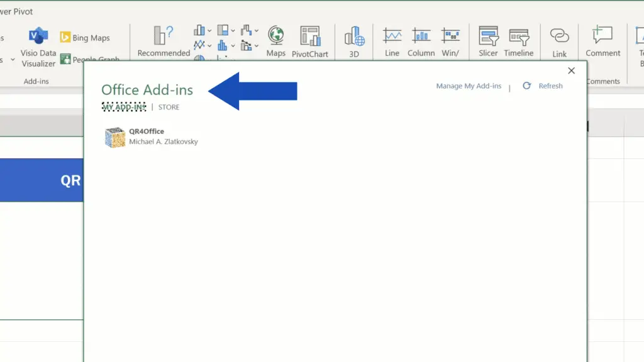Open the 3D Map tool
Screen dimensions: 644x362
click(354, 41)
